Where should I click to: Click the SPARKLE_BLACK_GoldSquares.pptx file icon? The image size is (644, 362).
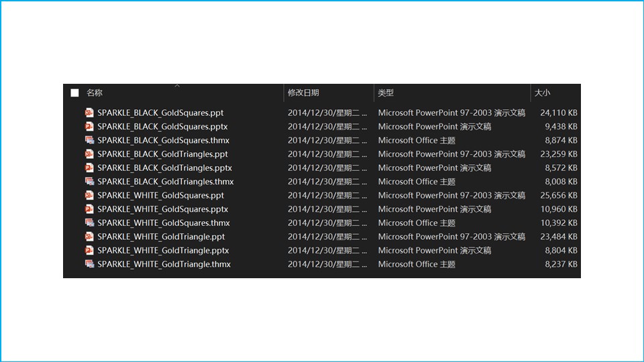point(89,127)
